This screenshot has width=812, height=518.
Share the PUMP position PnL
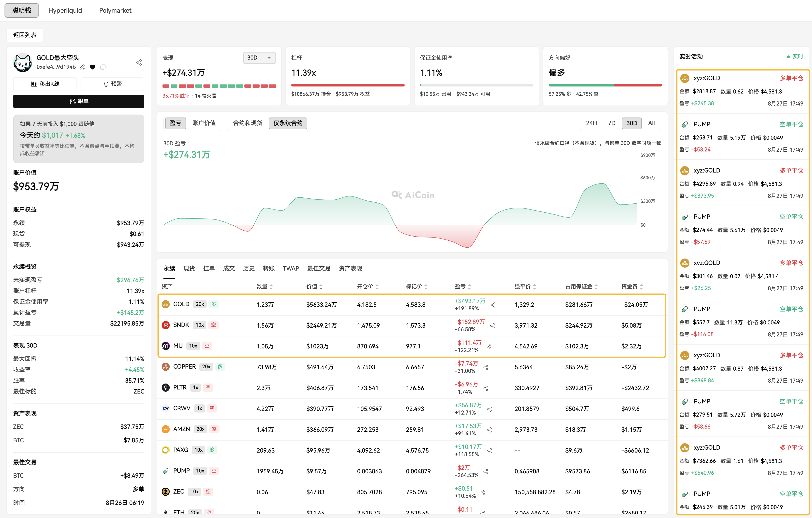[x=486, y=471]
